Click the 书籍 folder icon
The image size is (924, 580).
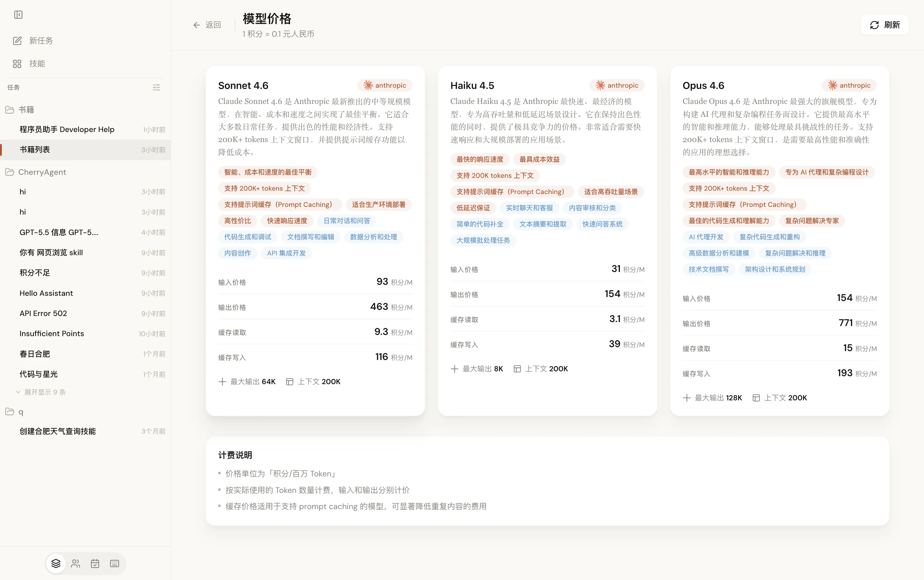pyautogui.click(x=9, y=110)
